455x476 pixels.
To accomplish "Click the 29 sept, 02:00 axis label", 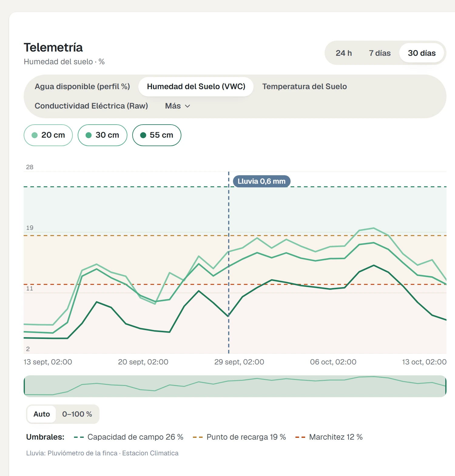I will (239, 362).
